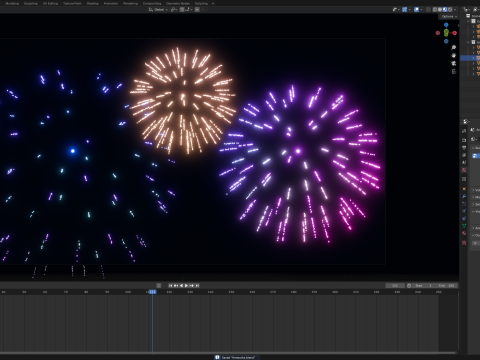
Task: Open the Options dropdown in viewport
Action: tap(449, 16)
